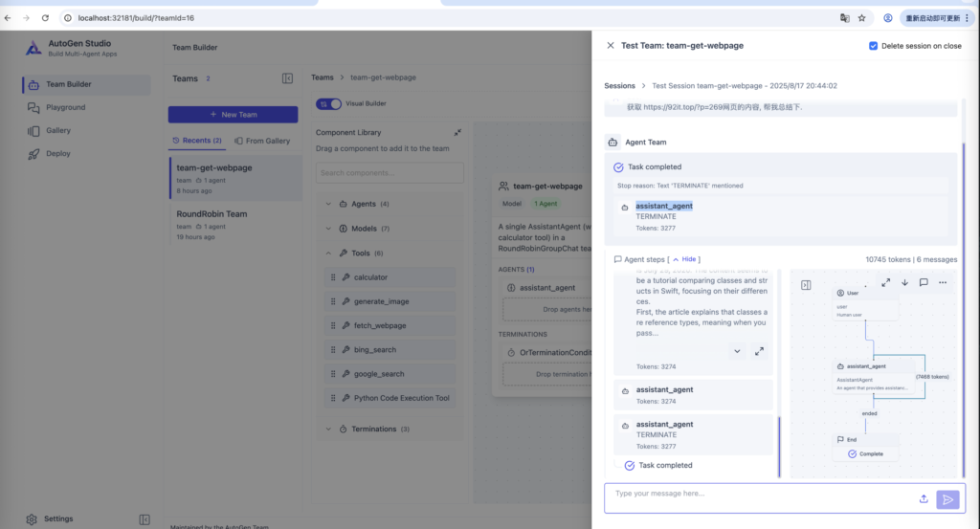Click the fullscreen icon in graph toolbar

[885, 283]
